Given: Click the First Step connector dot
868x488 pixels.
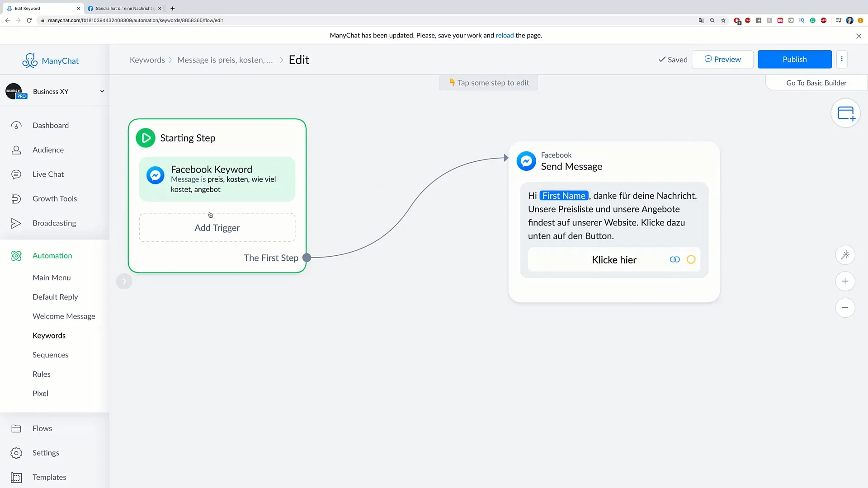Looking at the screenshot, I should click(307, 258).
